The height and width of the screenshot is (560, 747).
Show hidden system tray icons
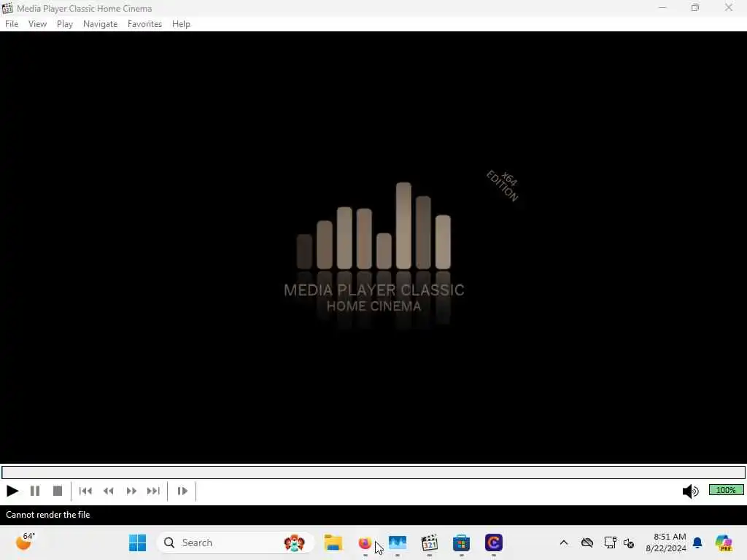(564, 542)
